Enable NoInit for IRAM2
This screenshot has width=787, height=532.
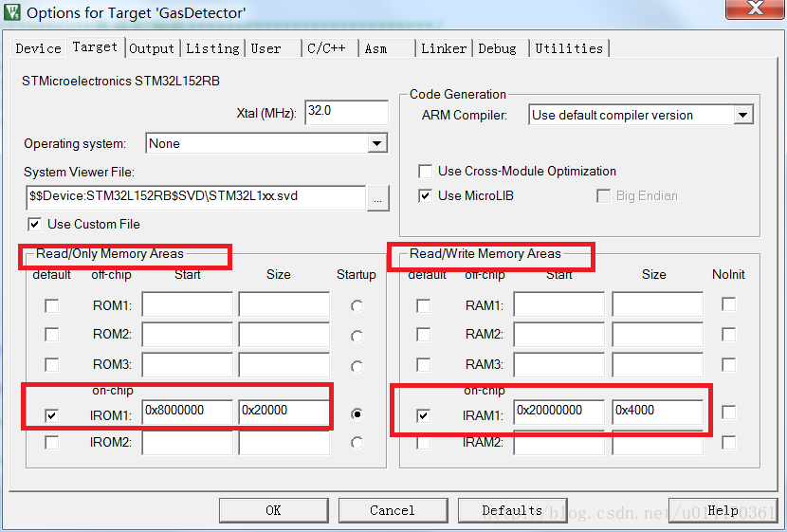coord(729,442)
